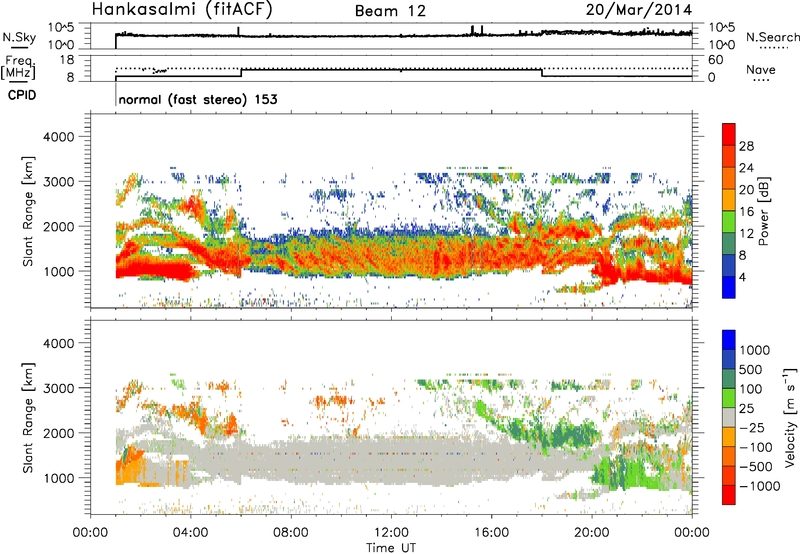Click the 'Beam 12' label
This screenshot has height=554, width=800.
click(390, 11)
